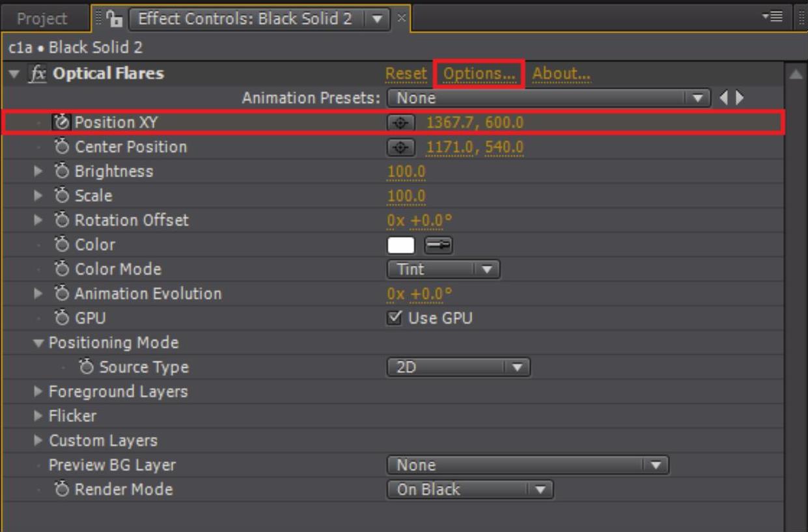The width and height of the screenshot is (808, 532).
Task: Open Optical Flares Options
Action: 479,74
